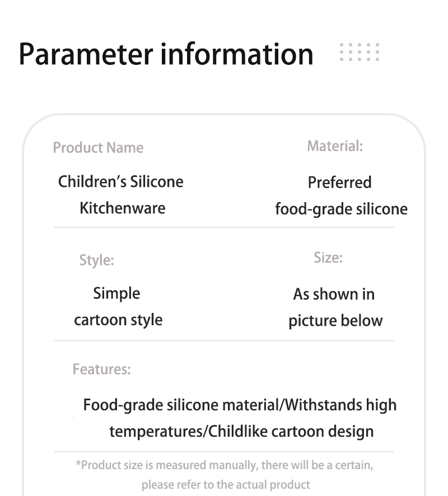
Task: Click the dotted grid icon beside heading
Action: coord(360,52)
